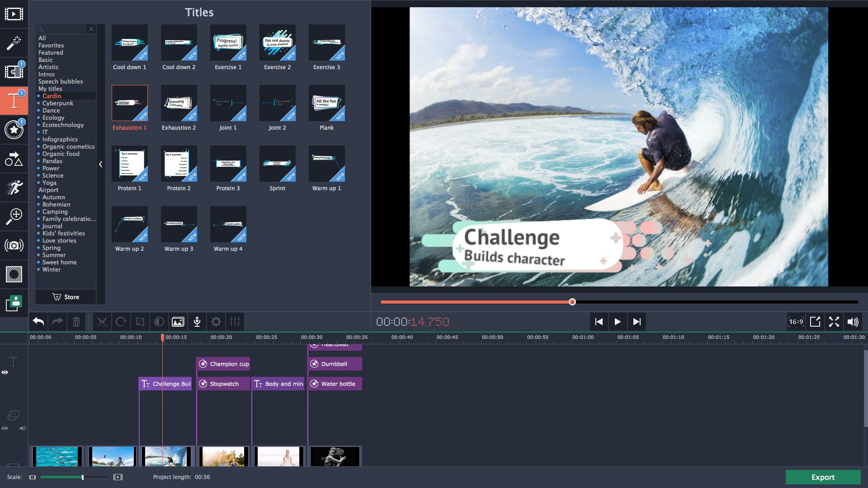The image size is (868, 488).
Task: Hide the video track with its eye icon
Action: click(x=5, y=428)
